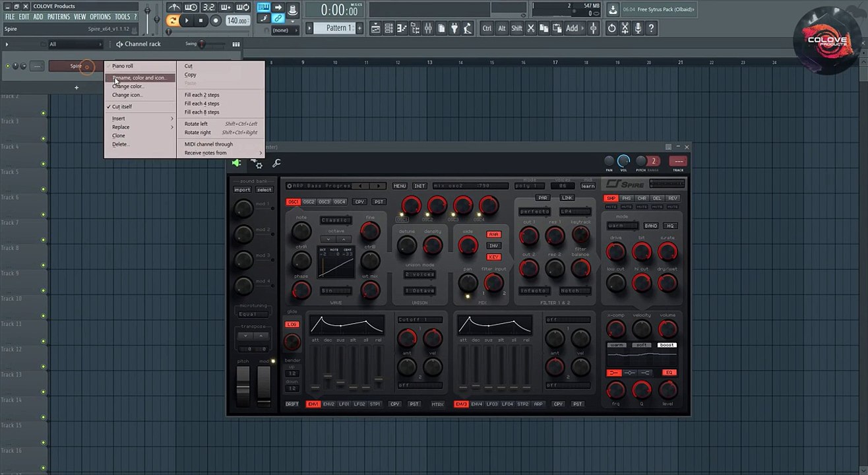Click the link chain snap icon
The image size is (868, 475).
[278, 18]
